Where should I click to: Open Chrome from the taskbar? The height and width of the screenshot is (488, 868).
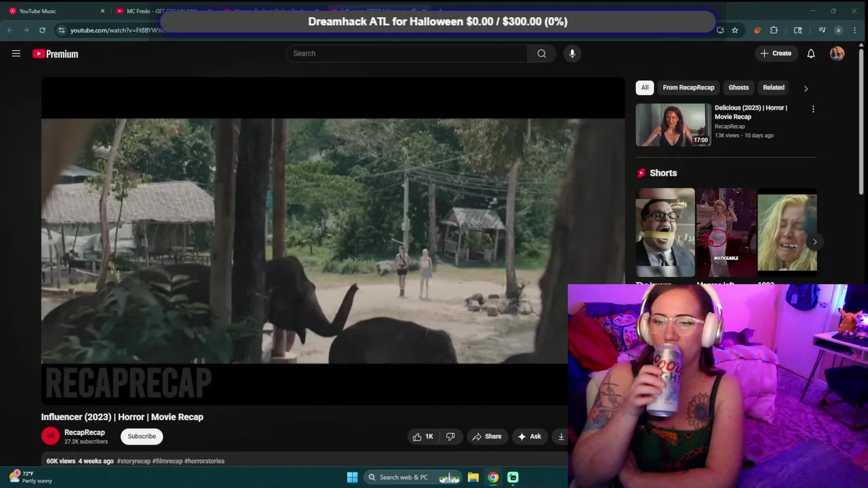coord(493,477)
